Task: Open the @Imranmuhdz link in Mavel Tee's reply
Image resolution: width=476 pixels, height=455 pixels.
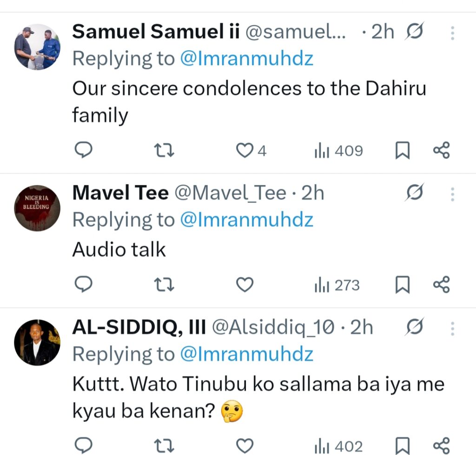Action: click(x=246, y=220)
